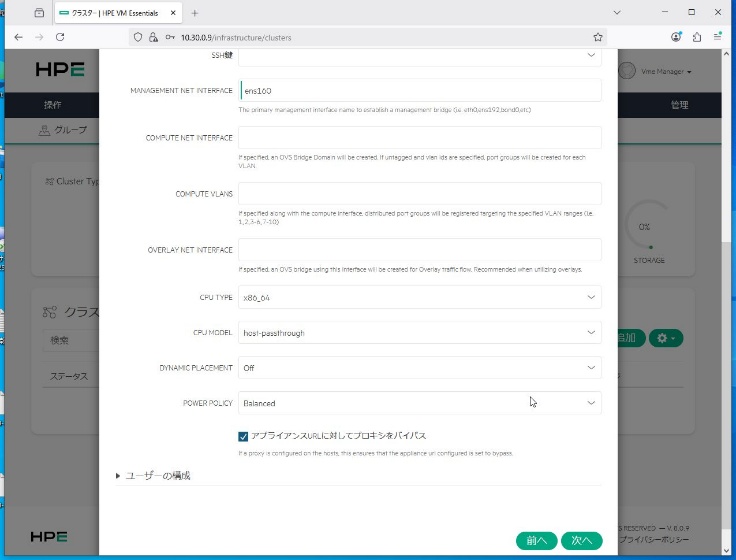Open a new browser tab with plus icon

[x=194, y=12]
